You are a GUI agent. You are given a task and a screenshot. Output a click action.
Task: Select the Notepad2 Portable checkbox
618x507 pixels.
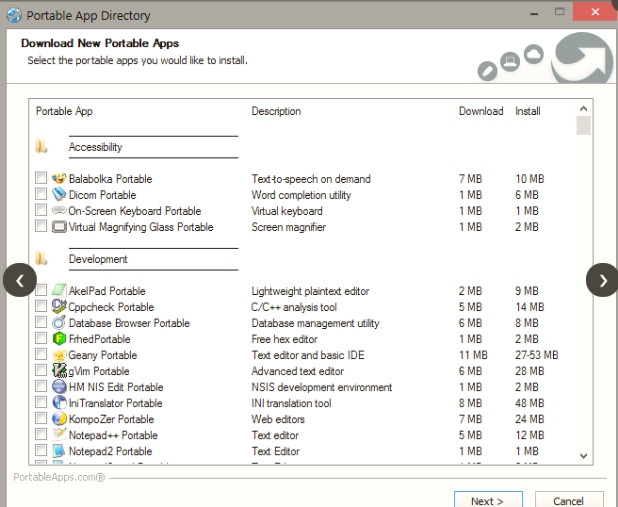(41, 450)
